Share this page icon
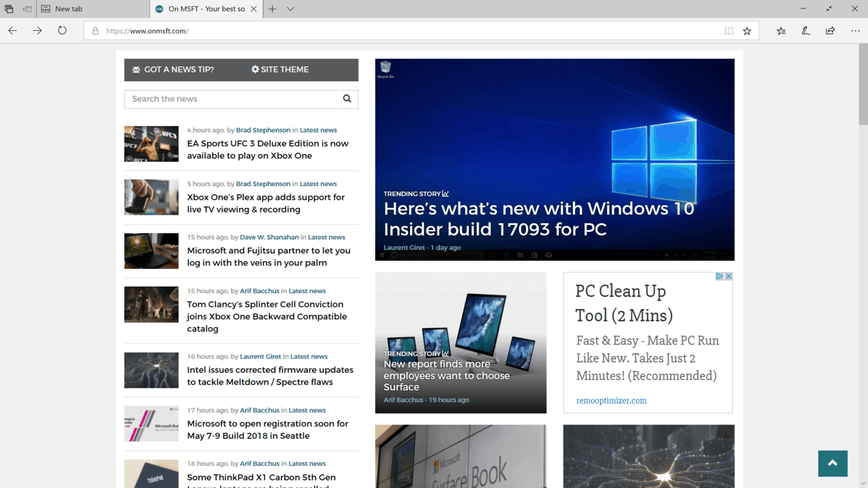 [830, 30]
